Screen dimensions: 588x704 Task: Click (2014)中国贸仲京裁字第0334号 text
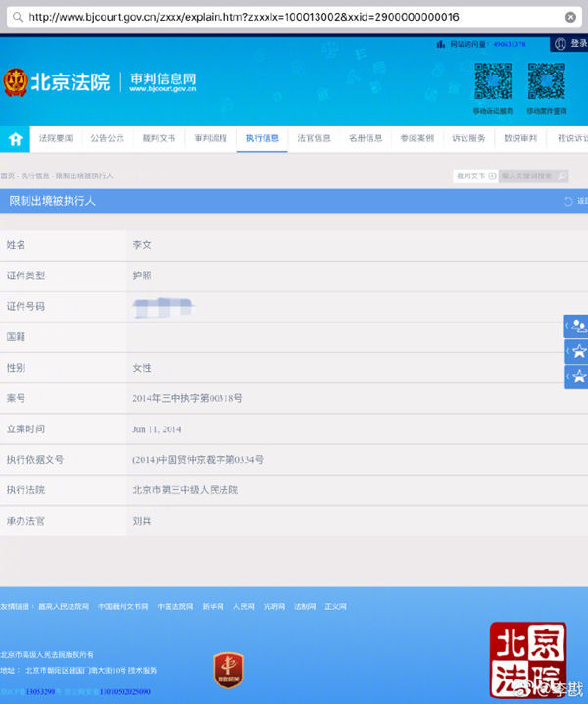tap(198, 460)
